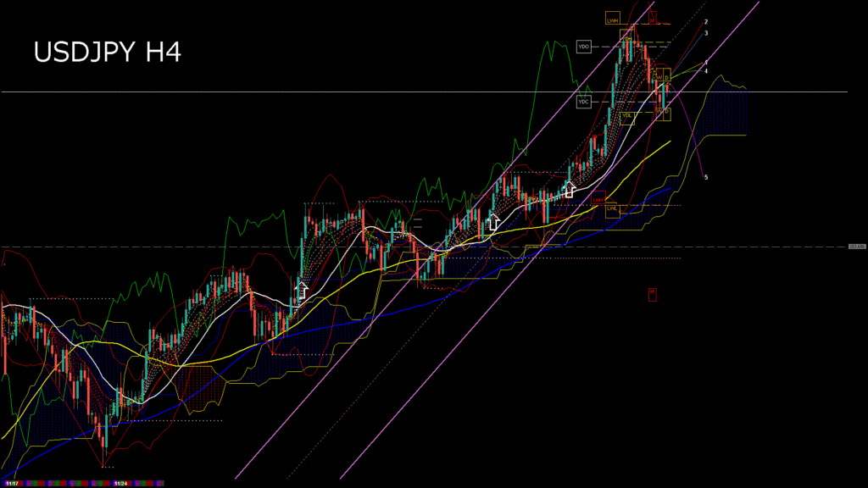Click the USDJPY H4 chart title

[107, 53]
